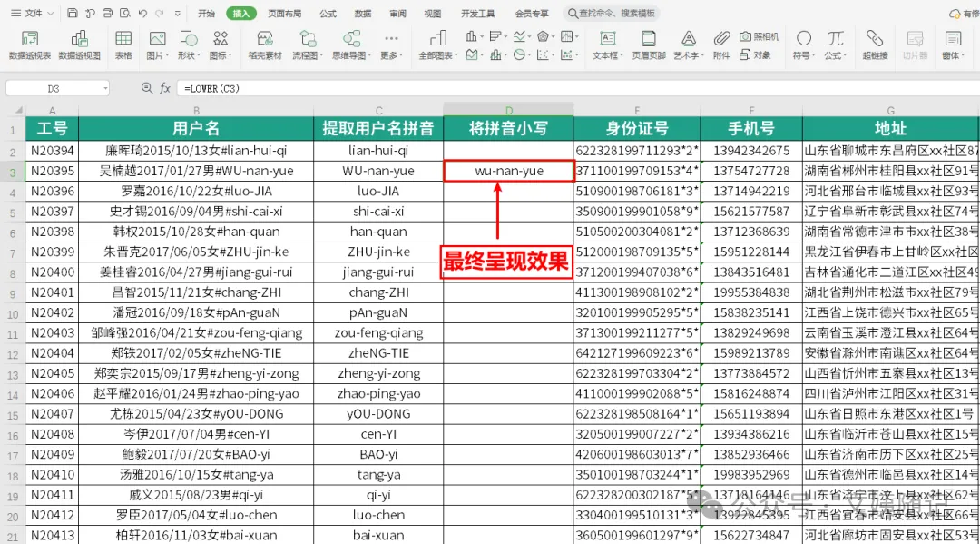Insert header and footer (页眉页脚)
This screenshot has height=544, width=980.
(649, 45)
